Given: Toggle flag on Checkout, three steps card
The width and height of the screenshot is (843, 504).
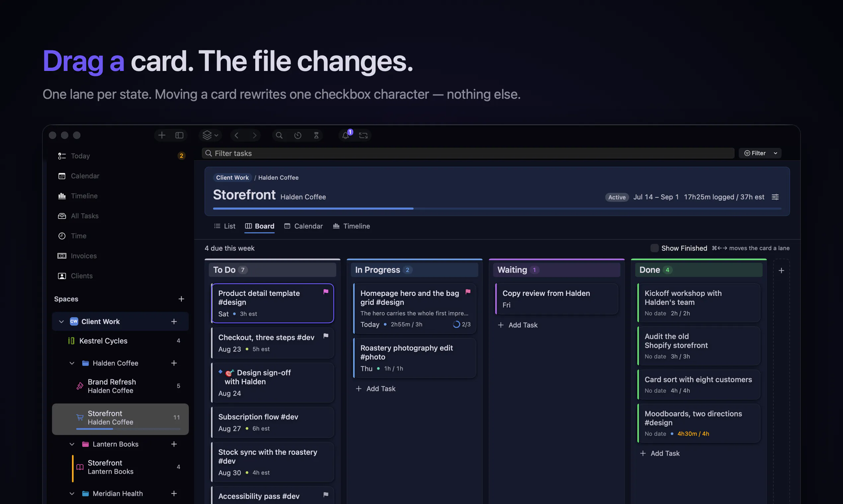Looking at the screenshot, I should pos(326,336).
